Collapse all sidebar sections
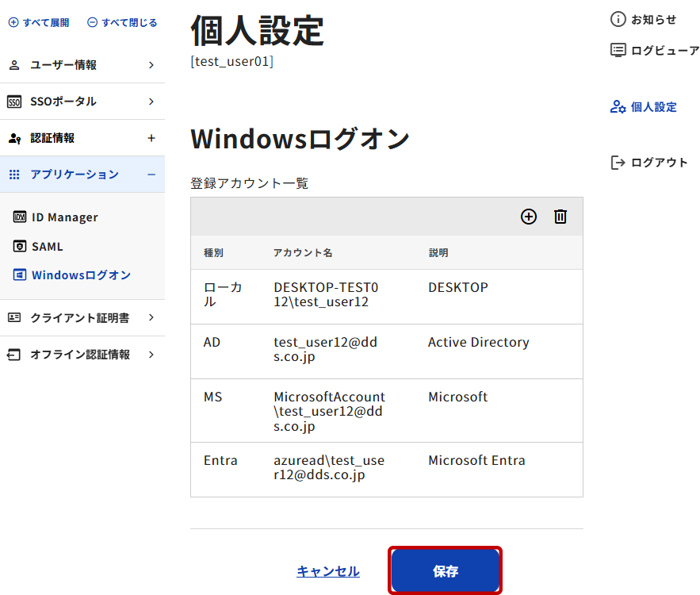Screen dimensions: 700x595 [x=122, y=22]
